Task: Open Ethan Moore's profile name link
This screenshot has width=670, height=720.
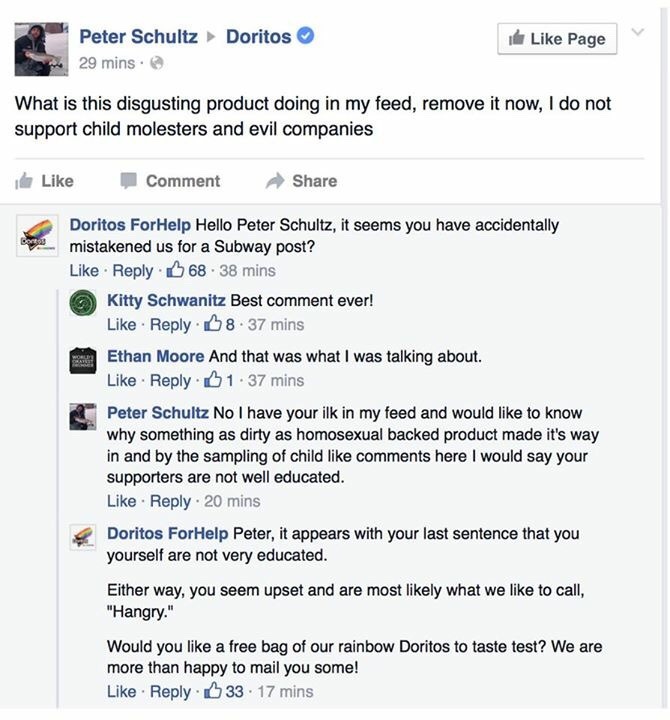Action: (x=155, y=356)
